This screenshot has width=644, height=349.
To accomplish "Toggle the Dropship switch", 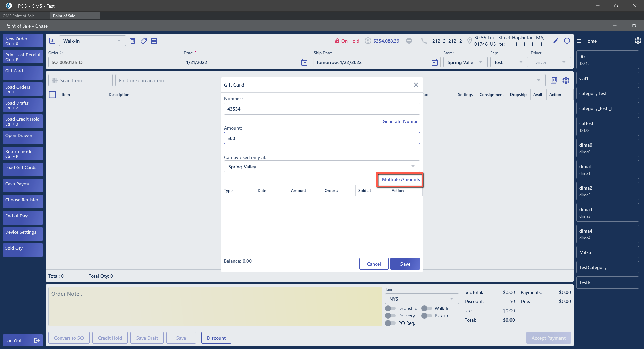I will (x=390, y=308).
